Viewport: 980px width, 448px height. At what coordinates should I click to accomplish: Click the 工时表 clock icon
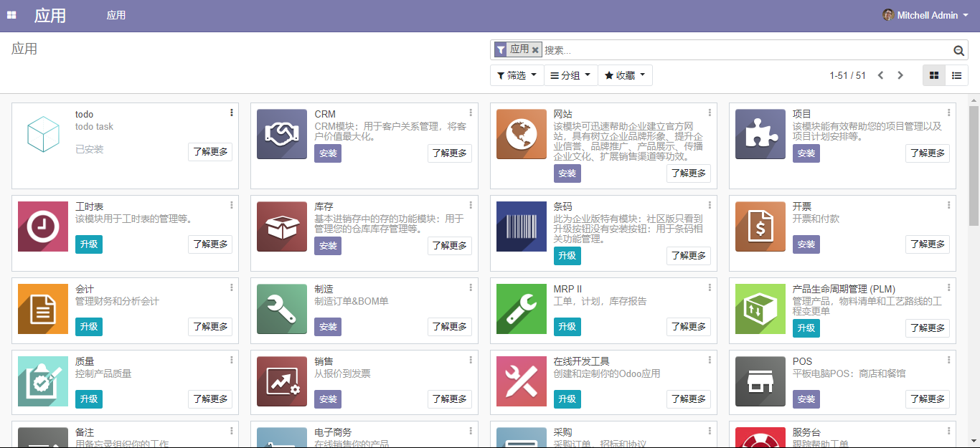click(43, 227)
